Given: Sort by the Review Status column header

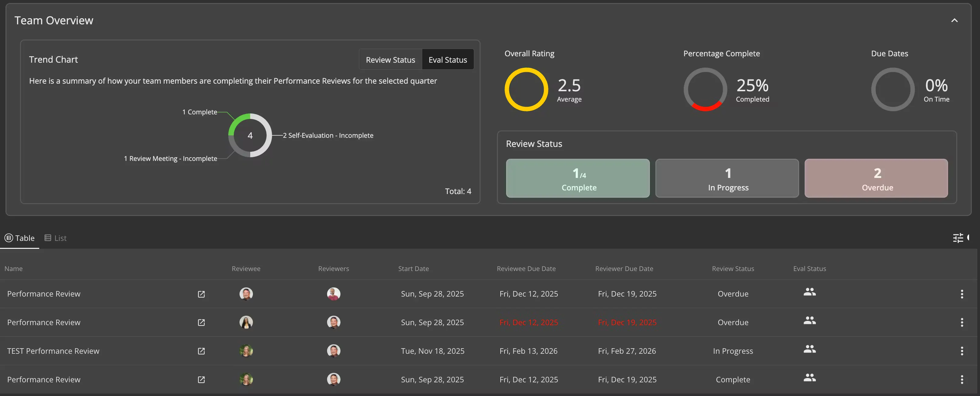Looking at the screenshot, I should point(733,269).
